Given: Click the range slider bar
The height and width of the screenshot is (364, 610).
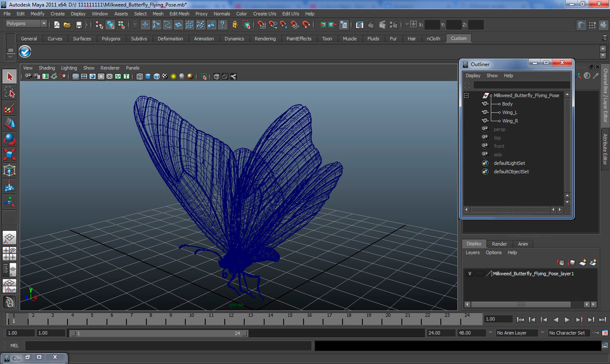Looking at the screenshot, I should pos(159,333).
